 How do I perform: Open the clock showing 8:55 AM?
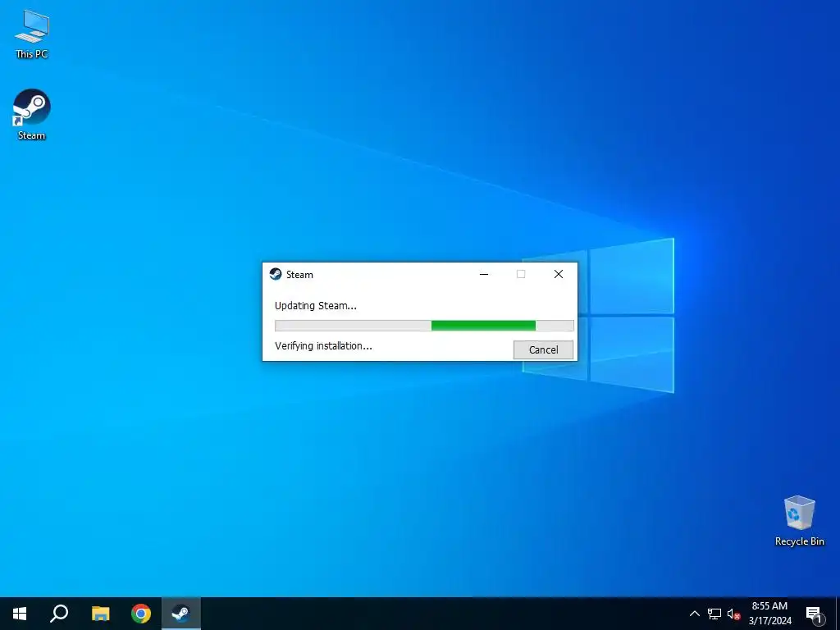769,614
